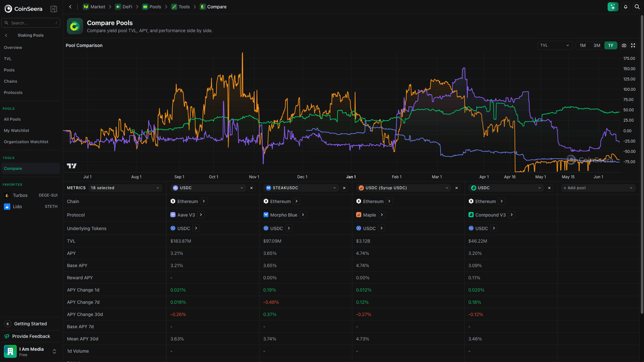The image size is (644, 362).
Task: Click Provide Feedback
Action: (x=31, y=336)
